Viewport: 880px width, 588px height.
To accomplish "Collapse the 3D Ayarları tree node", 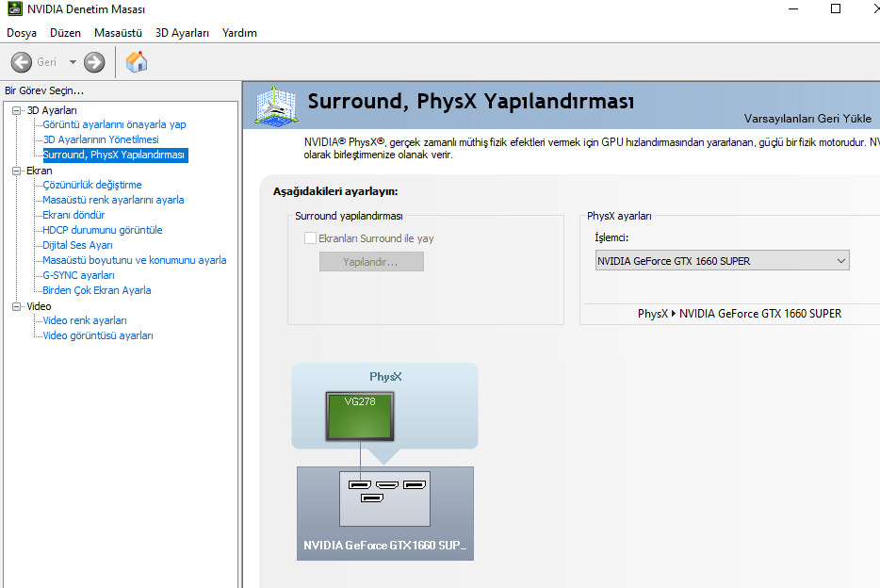I will (17, 110).
